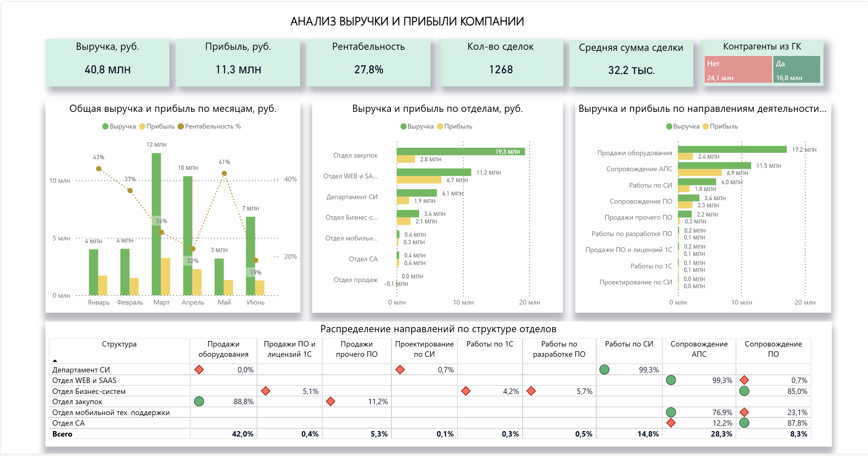Click Февраль axis label
Screen dimensions: 868x456
pyautogui.click(x=130, y=302)
